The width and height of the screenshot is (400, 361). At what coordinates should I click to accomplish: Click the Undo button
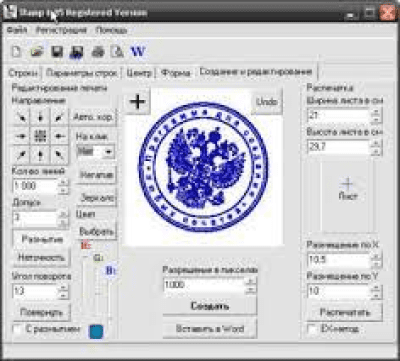[x=267, y=102]
